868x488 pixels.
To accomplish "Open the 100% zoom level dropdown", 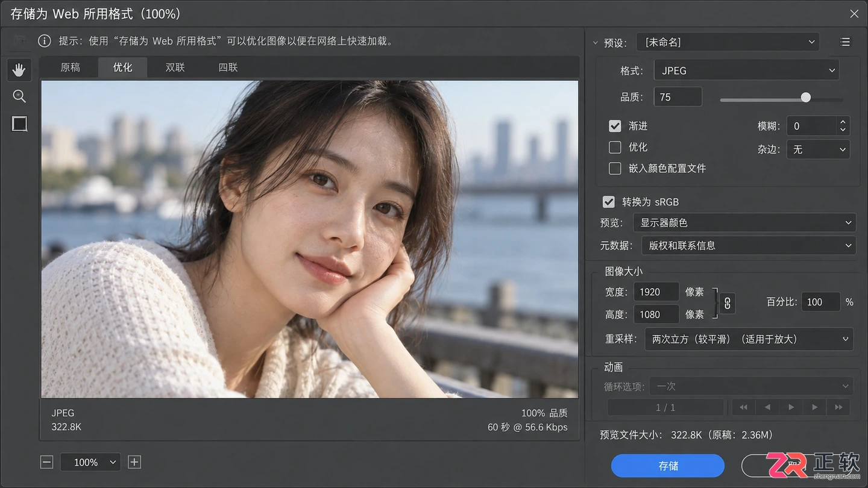I will tap(90, 462).
